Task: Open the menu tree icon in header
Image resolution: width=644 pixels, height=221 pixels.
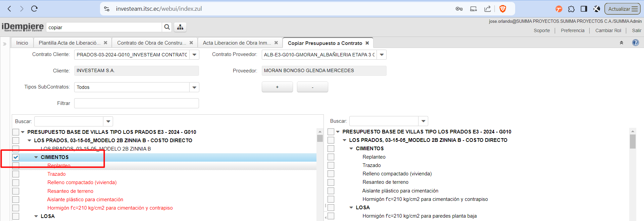Action: tap(180, 27)
